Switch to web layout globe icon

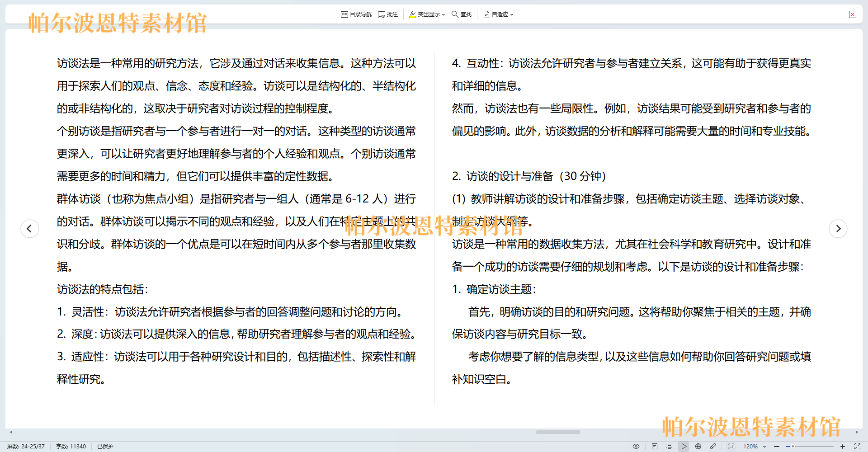pyautogui.click(x=698, y=446)
